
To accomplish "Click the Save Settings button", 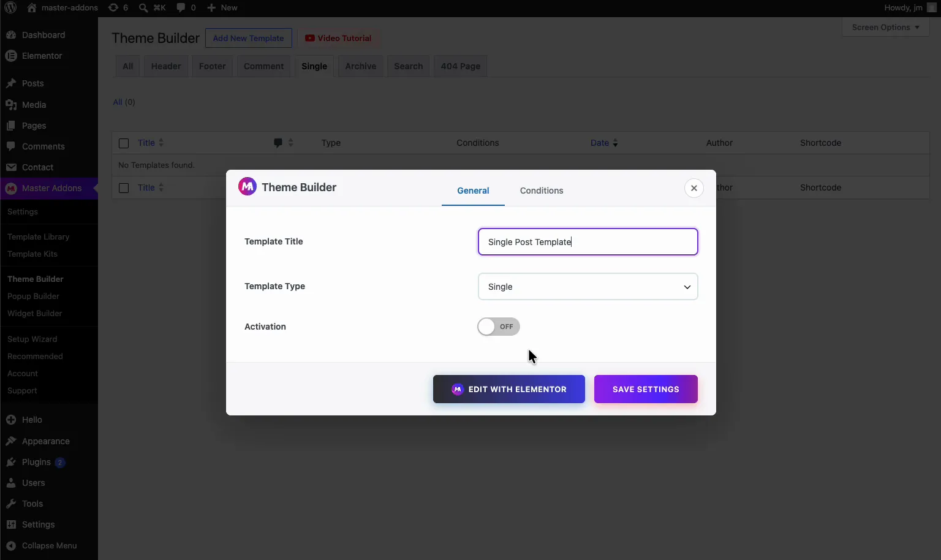I will pyautogui.click(x=646, y=389).
